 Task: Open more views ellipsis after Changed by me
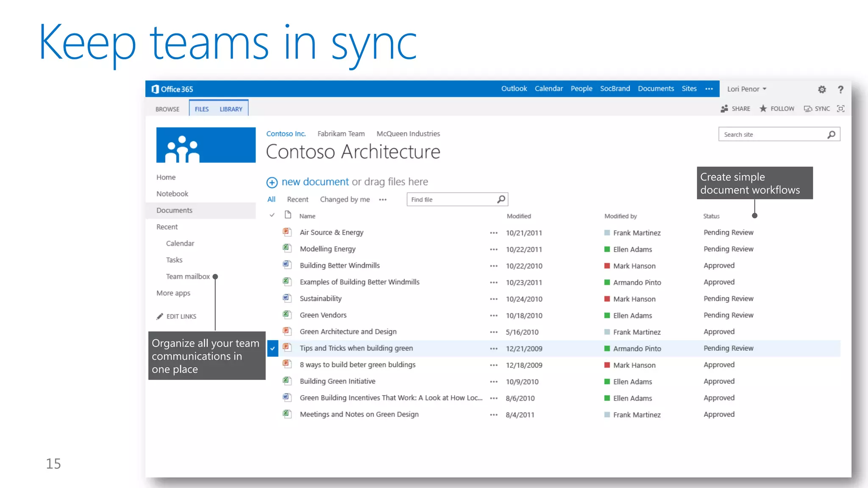click(x=383, y=200)
